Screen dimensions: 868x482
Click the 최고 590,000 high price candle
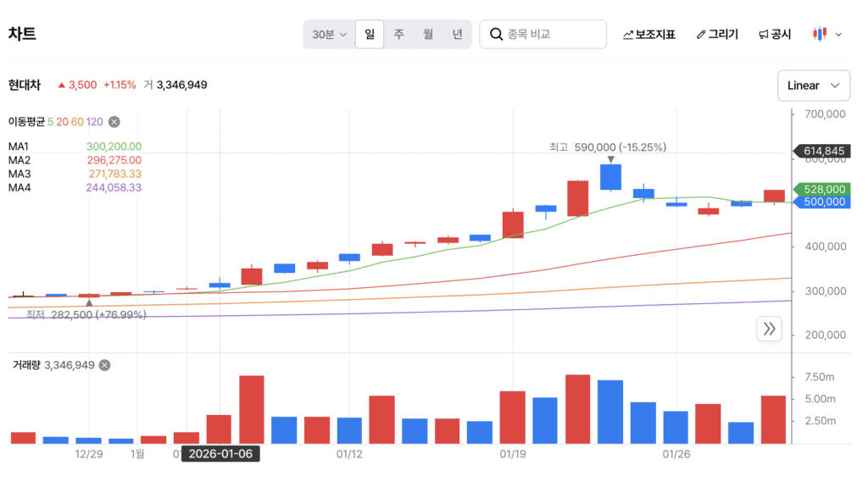coord(610,176)
